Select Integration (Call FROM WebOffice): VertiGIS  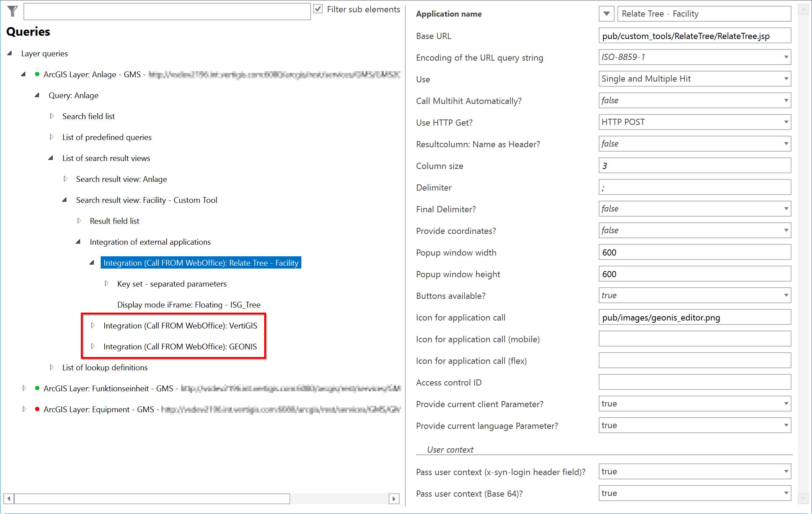[x=180, y=325]
